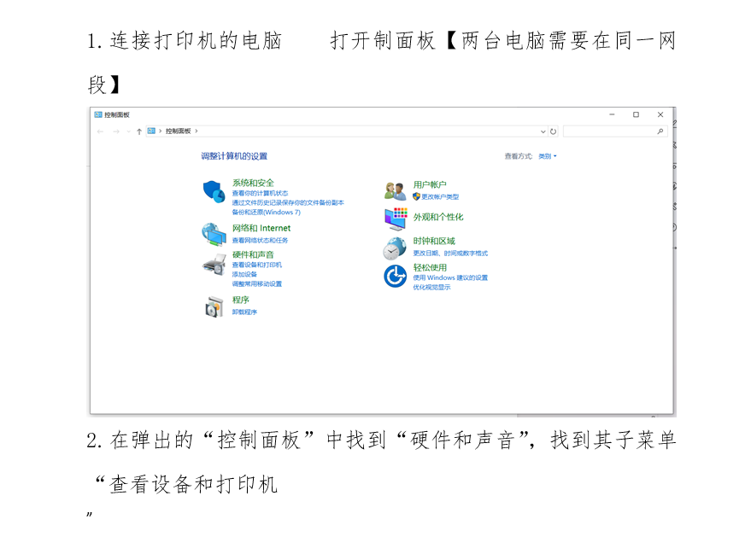Click the refresh icon beside address bar
The height and width of the screenshot is (560, 751).
[x=554, y=131]
